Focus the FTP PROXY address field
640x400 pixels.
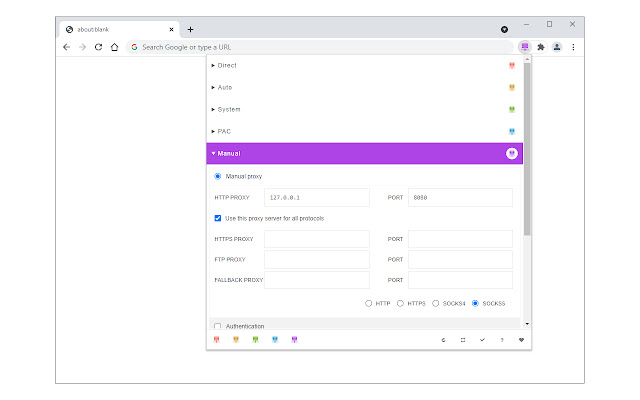point(317,260)
